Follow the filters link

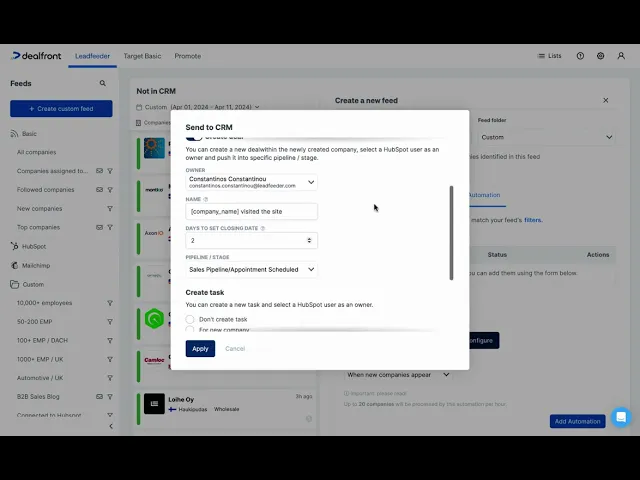(533, 220)
